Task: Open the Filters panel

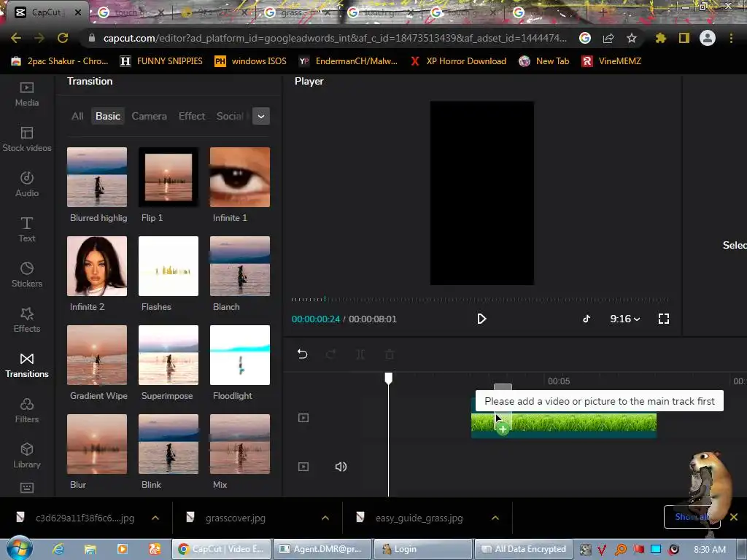Action: (x=27, y=411)
